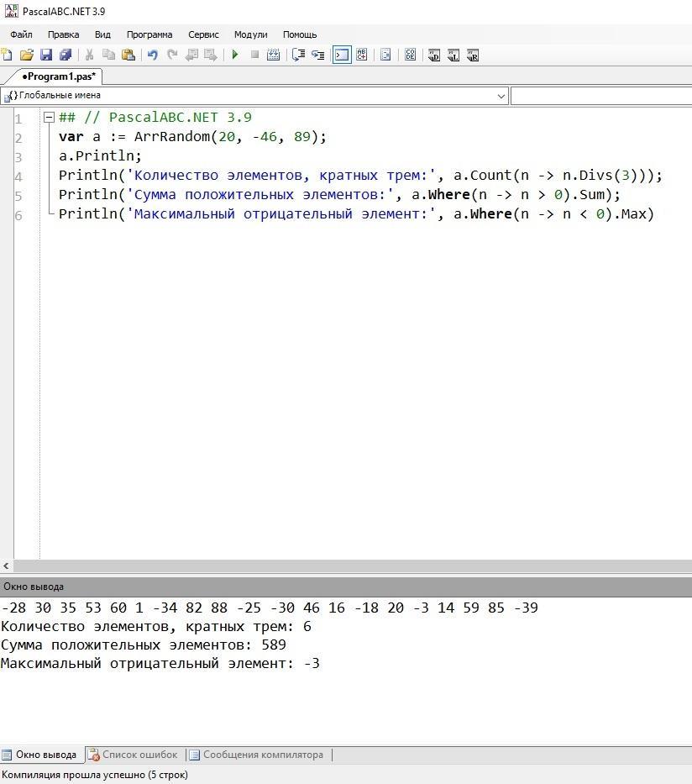
Task: Open a file using the folder icon
Action: [27, 55]
